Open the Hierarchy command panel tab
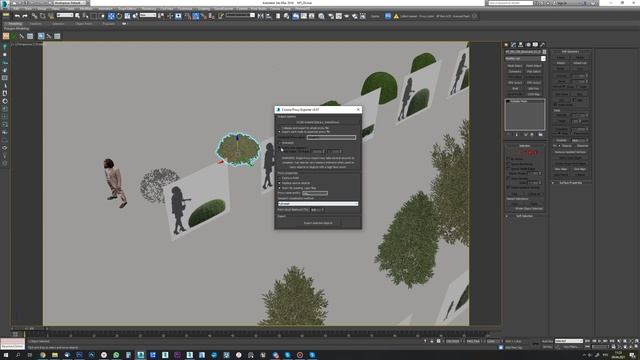This screenshot has height=360, width=640. pos(520,44)
